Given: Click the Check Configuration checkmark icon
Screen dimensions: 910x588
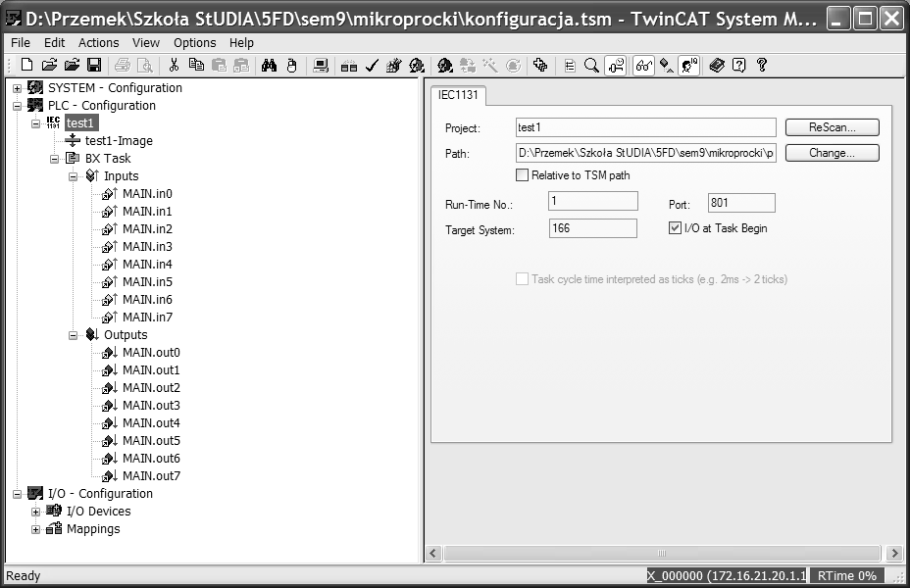Looking at the screenshot, I should (372, 65).
